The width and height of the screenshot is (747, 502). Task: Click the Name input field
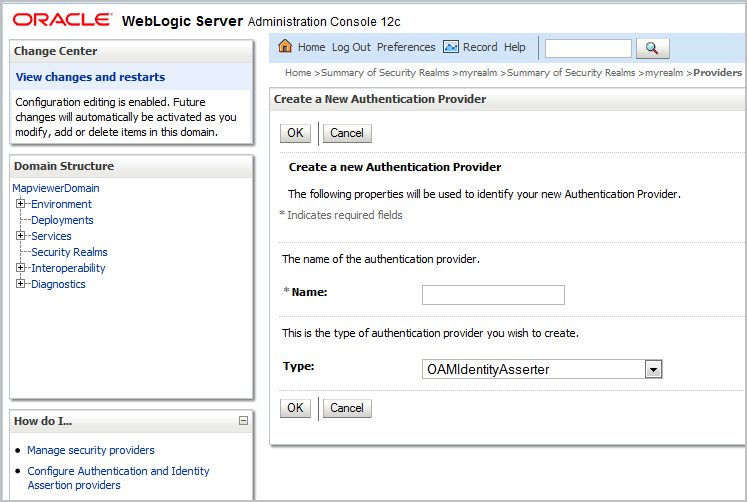(x=493, y=295)
